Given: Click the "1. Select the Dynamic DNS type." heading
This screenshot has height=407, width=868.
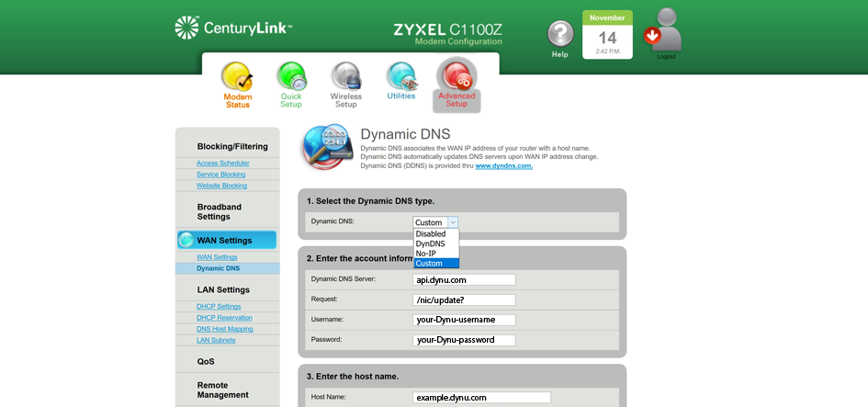Looking at the screenshot, I should (370, 201).
